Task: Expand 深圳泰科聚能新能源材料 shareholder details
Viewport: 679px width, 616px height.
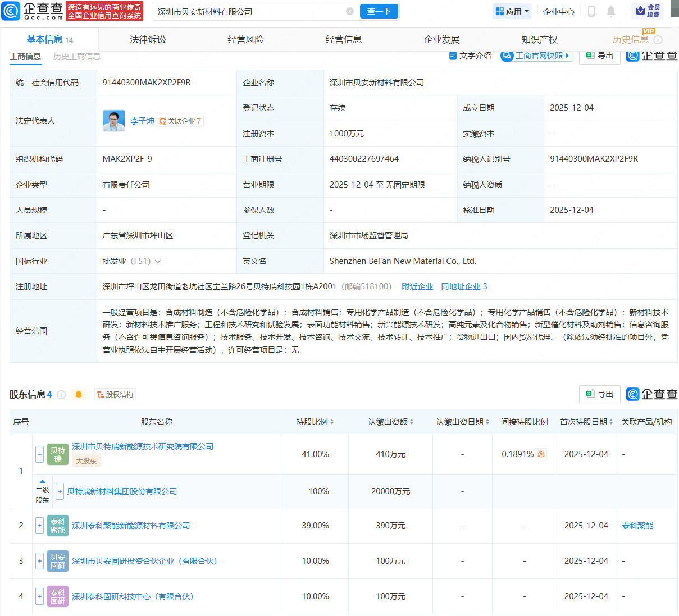Action: pos(39,526)
